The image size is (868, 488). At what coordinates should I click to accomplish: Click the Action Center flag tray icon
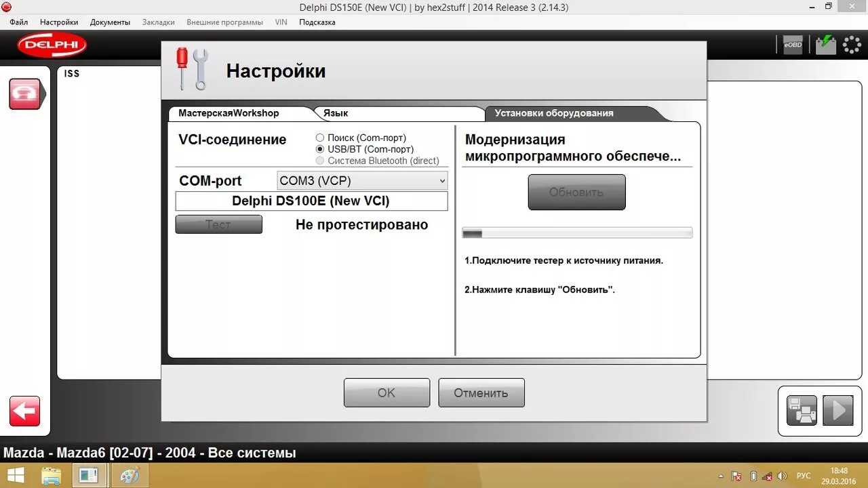click(x=737, y=476)
